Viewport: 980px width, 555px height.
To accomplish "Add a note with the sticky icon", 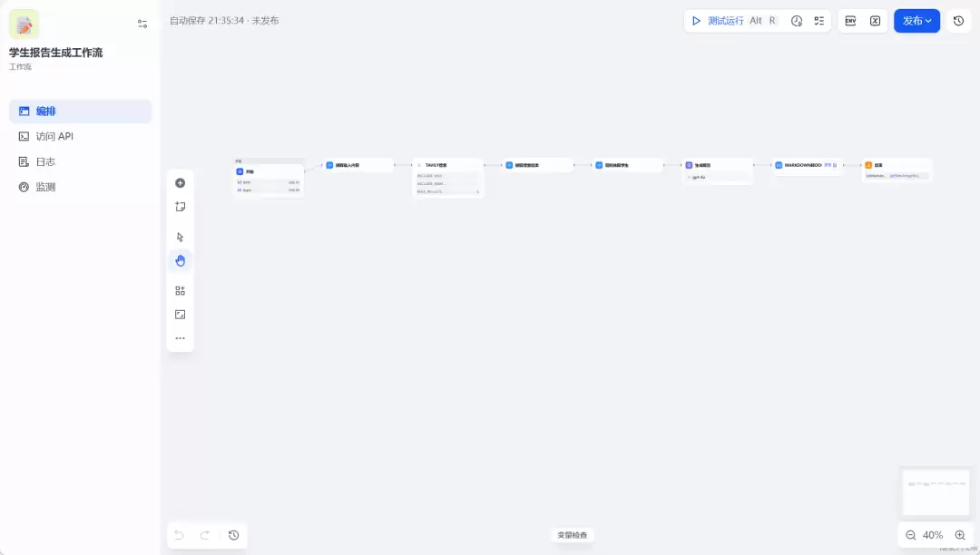I will point(180,207).
